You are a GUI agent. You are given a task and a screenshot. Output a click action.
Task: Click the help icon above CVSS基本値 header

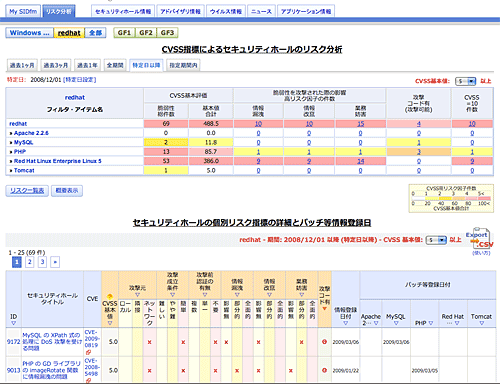109,296
